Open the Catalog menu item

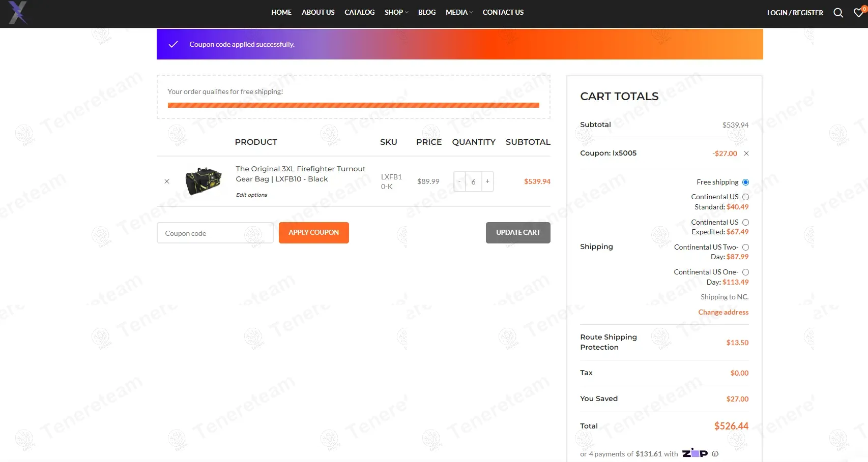359,12
